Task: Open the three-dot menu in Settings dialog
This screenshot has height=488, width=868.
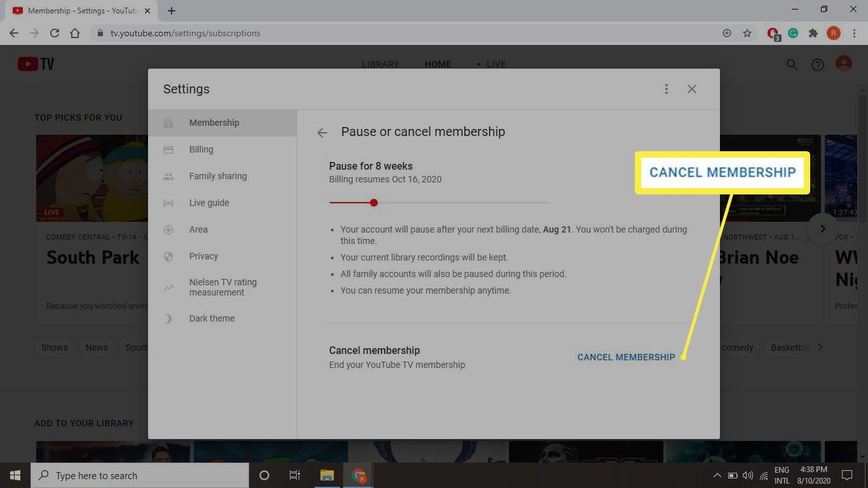Action: (x=666, y=89)
